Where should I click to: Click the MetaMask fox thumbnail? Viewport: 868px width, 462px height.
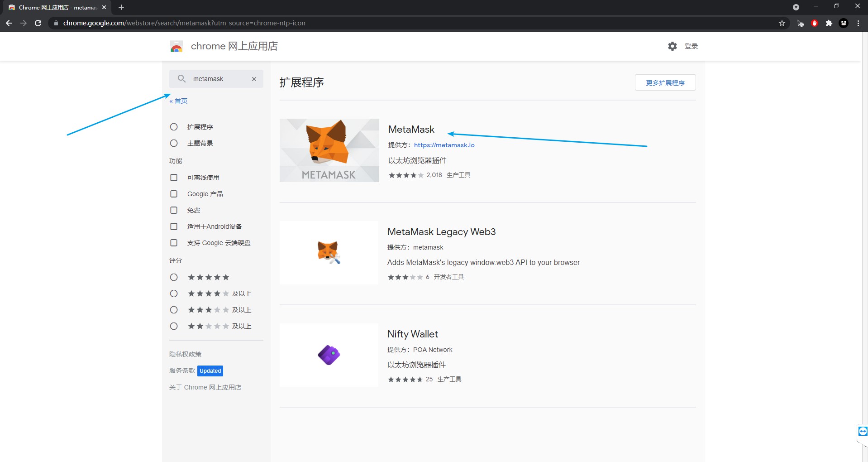(x=329, y=150)
